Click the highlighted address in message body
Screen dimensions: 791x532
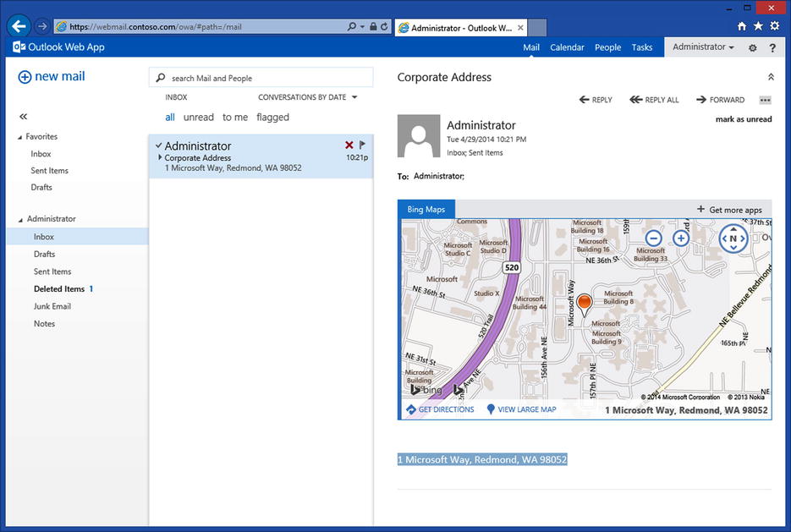(482, 459)
